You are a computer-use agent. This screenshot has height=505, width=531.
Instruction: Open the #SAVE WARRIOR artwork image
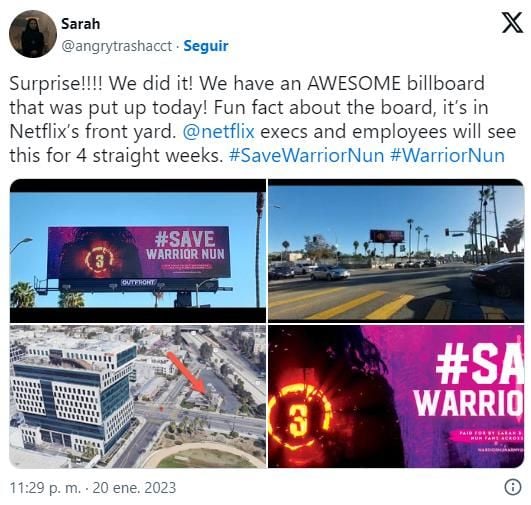pos(396,396)
